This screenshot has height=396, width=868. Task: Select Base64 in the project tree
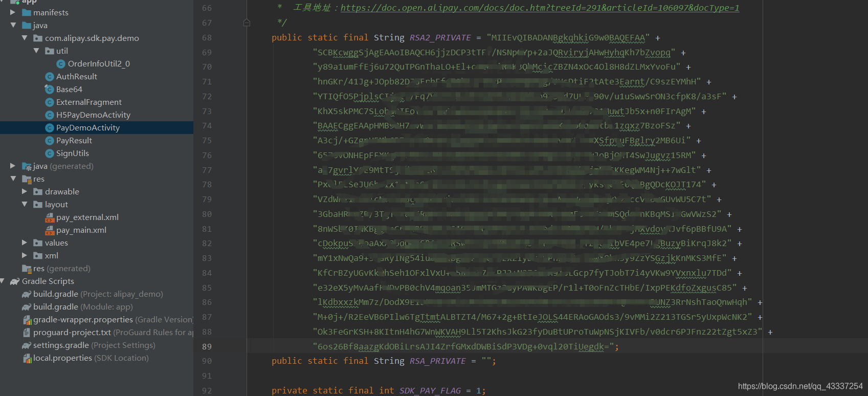[x=69, y=90]
